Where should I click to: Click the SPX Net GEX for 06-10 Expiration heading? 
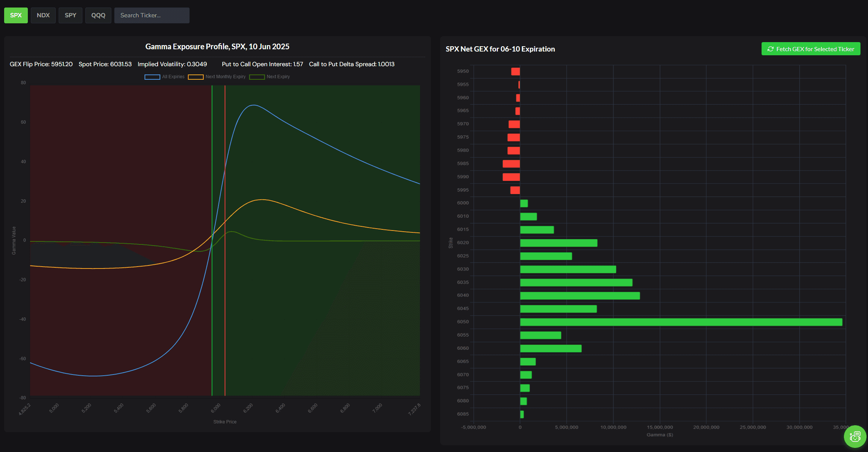(500, 49)
